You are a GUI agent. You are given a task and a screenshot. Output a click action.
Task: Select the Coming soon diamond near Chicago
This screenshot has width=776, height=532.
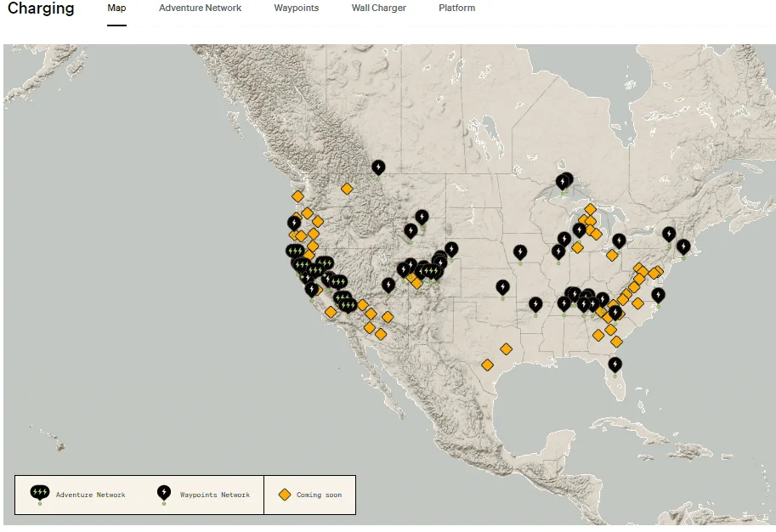577,247
